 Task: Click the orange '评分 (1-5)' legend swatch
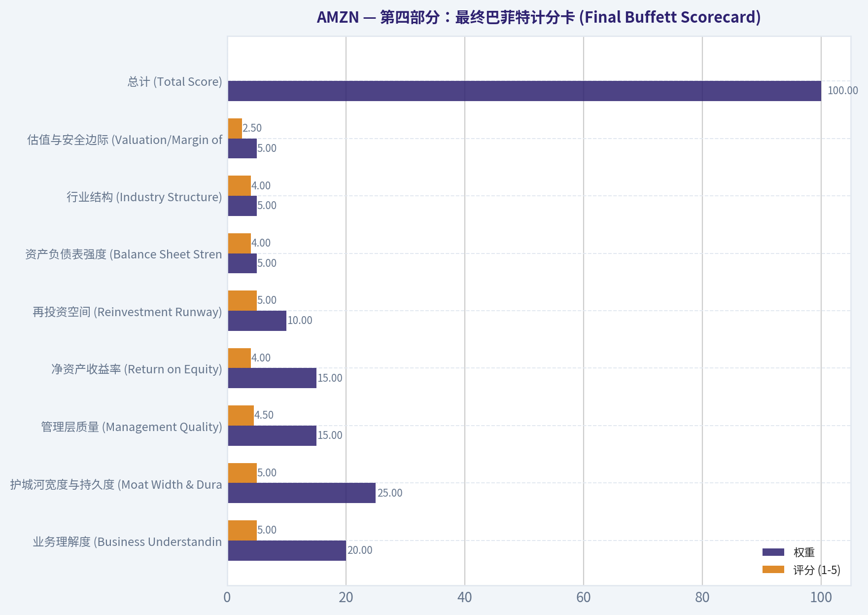[773, 570]
